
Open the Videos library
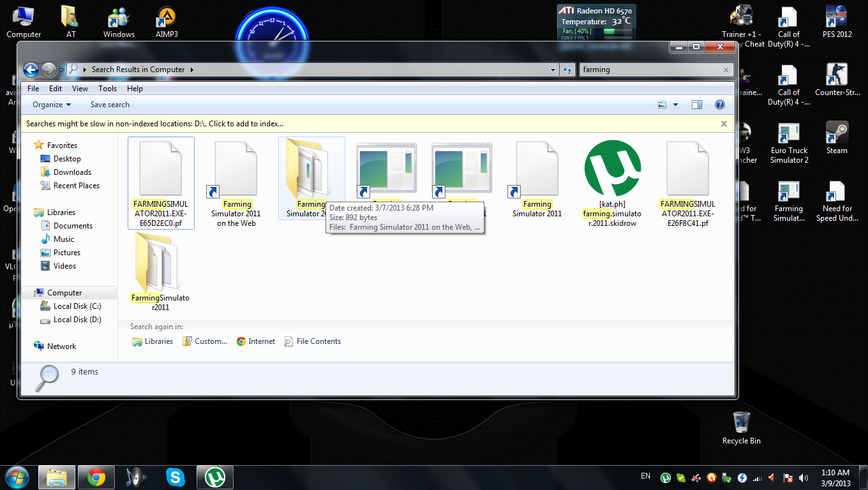click(64, 266)
